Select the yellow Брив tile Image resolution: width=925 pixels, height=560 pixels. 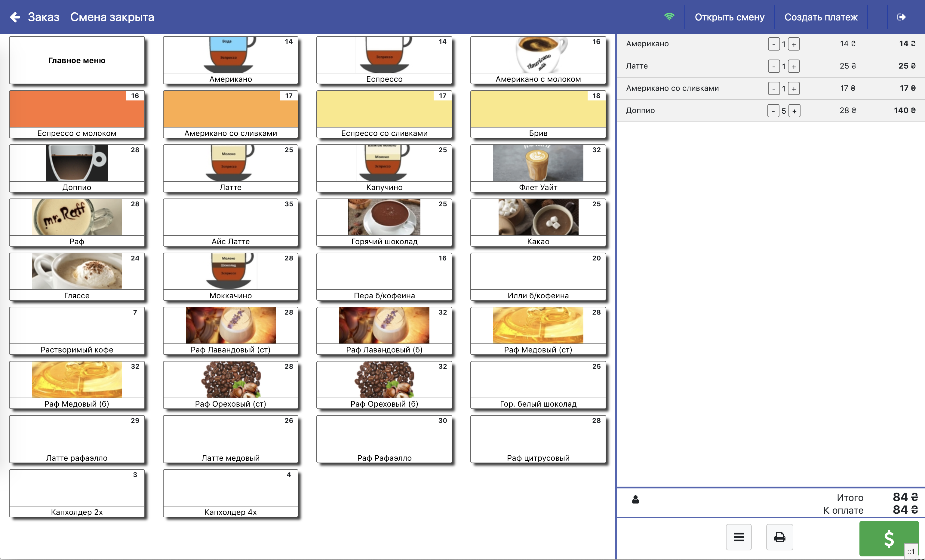[x=538, y=114]
